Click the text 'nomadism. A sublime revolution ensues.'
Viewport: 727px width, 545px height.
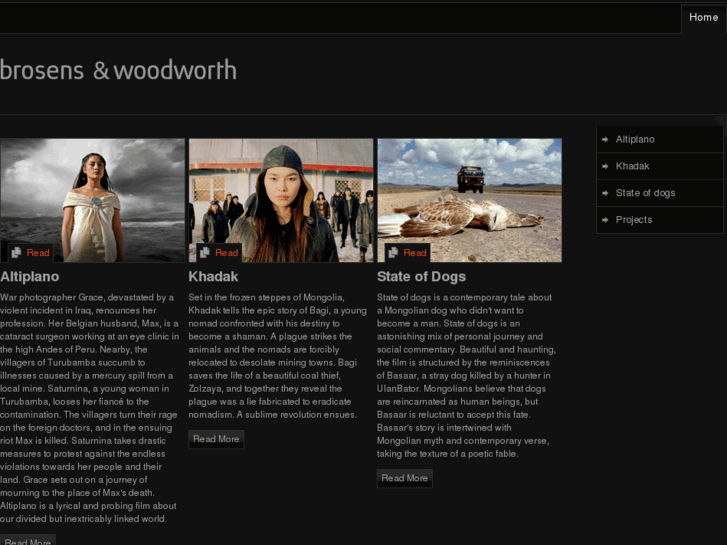pyautogui.click(x=272, y=415)
